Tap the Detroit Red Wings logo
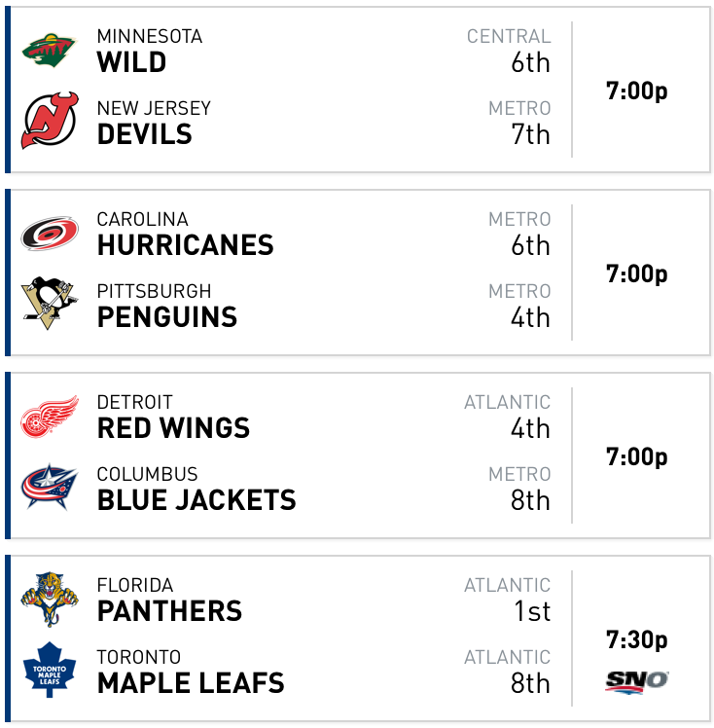This screenshot has width=714, height=728. [50, 417]
